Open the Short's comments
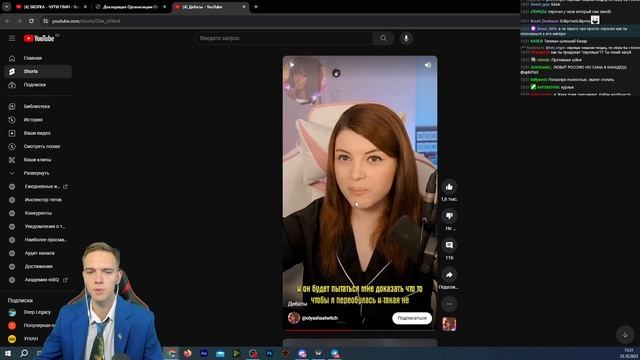This screenshot has width=640, height=360. pyautogui.click(x=449, y=245)
